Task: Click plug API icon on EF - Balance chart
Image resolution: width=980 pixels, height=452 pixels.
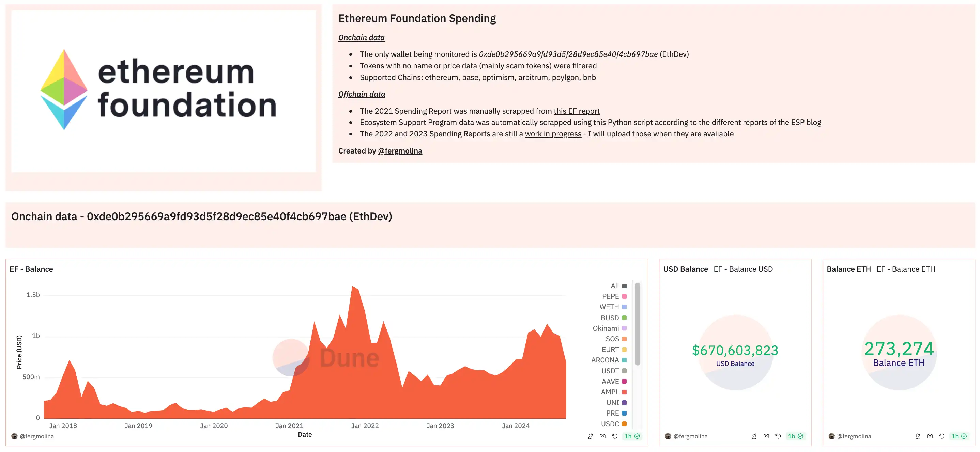Action: pyautogui.click(x=590, y=436)
